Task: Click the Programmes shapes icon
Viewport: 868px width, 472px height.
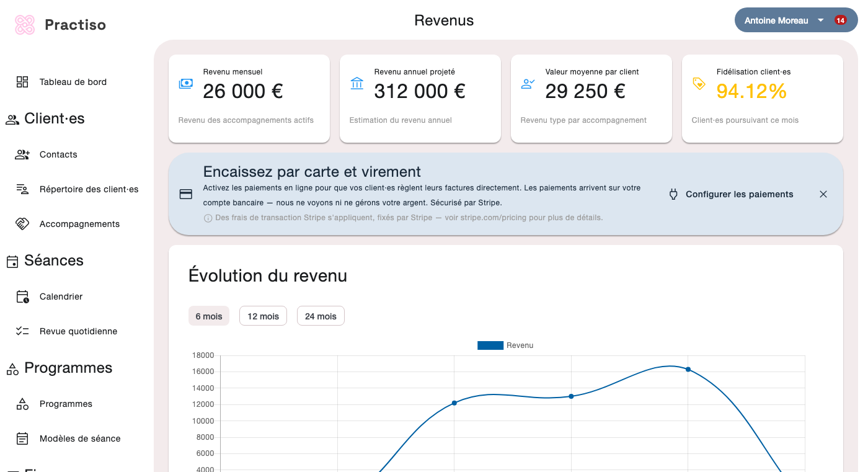Action: (22, 404)
